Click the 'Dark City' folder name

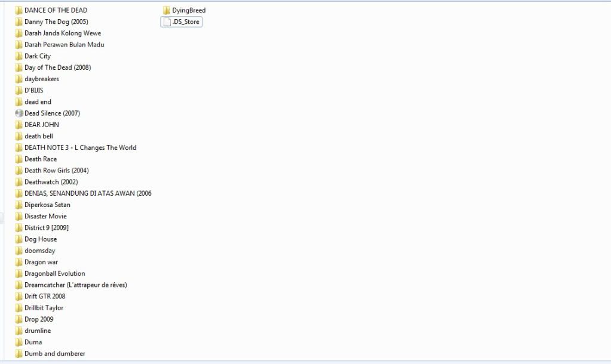click(x=38, y=56)
